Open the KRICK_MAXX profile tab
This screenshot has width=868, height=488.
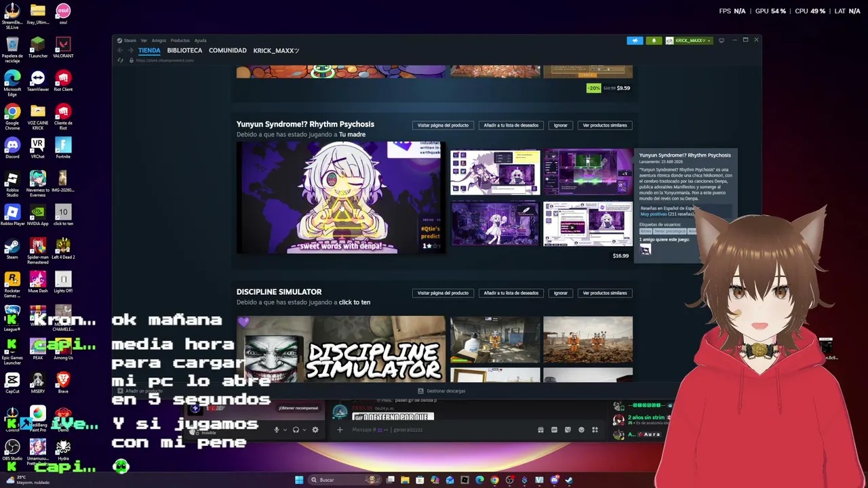point(276,50)
